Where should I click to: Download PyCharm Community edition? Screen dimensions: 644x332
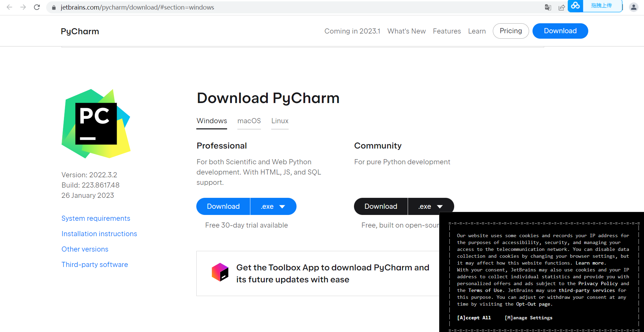pos(381,206)
